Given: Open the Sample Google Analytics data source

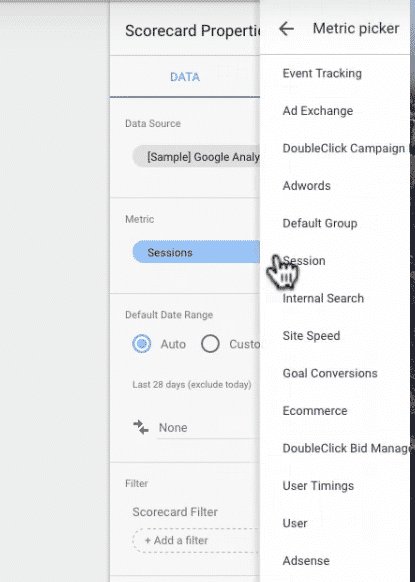Looking at the screenshot, I should (196, 157).
